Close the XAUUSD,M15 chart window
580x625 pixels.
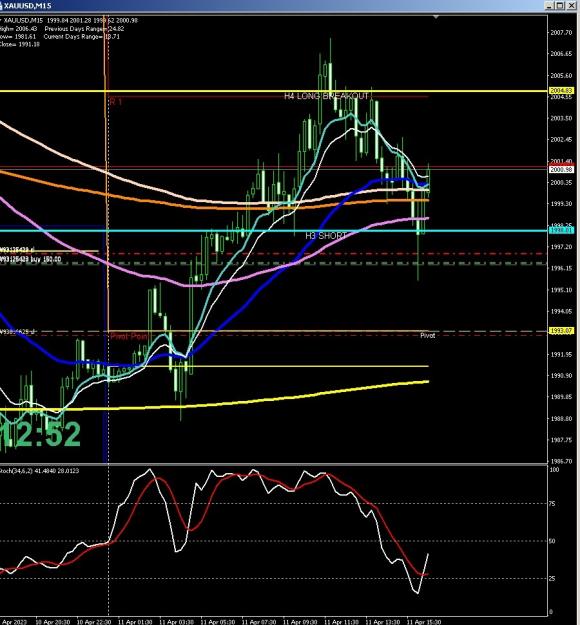[x=571, y=6]
